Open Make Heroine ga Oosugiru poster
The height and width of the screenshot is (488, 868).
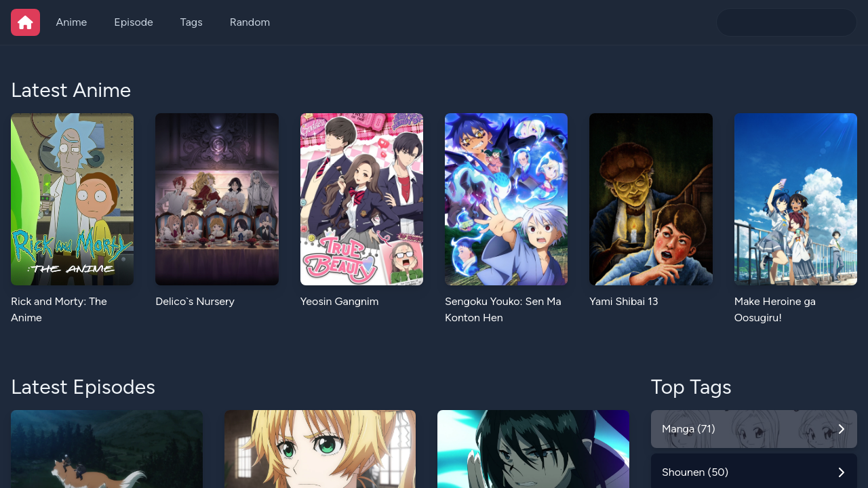point(795,199)
